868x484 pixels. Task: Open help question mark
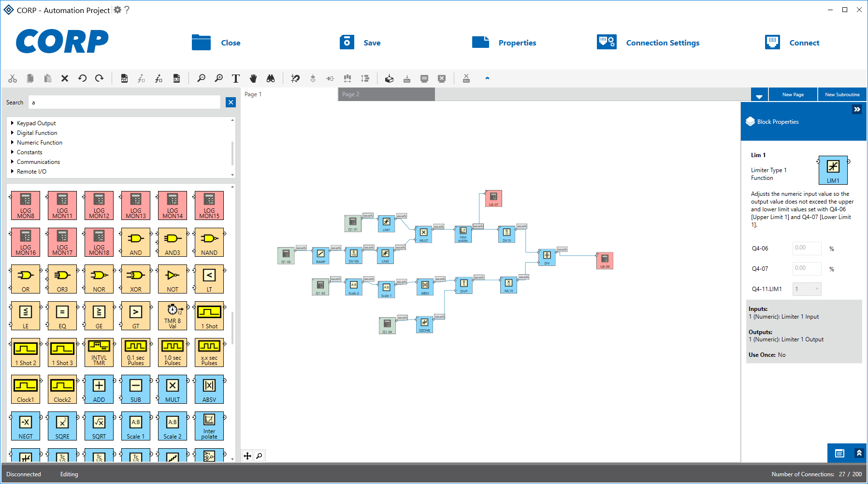click(x=127, y=10)
